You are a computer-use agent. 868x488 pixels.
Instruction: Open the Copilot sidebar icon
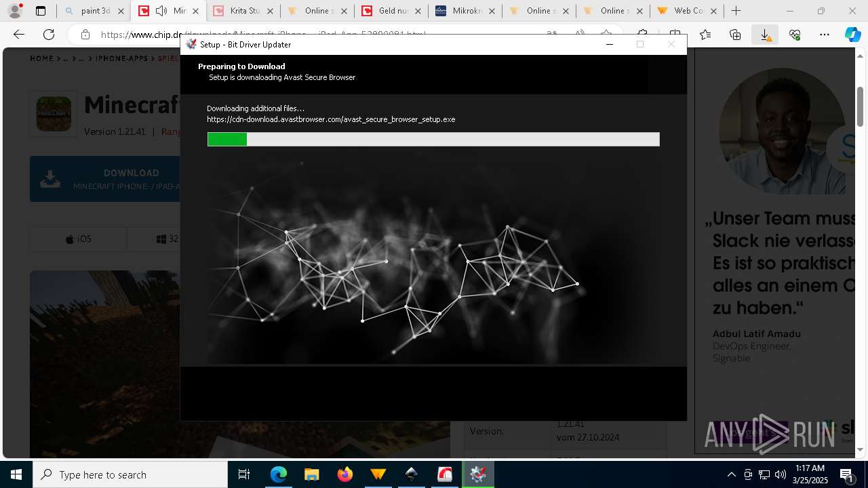pyautogui.click(x=853, y=35)
